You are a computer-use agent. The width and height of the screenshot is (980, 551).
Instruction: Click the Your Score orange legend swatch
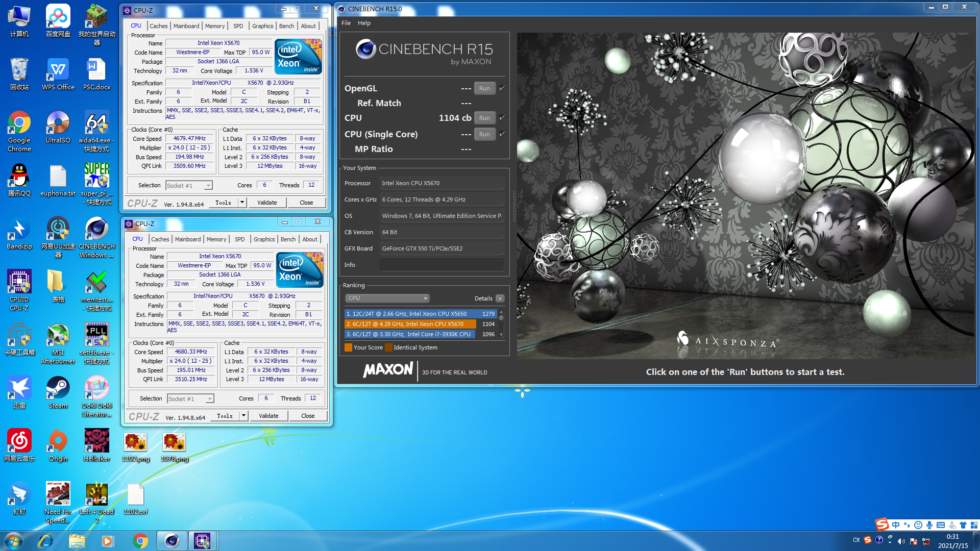pos(348,347)
